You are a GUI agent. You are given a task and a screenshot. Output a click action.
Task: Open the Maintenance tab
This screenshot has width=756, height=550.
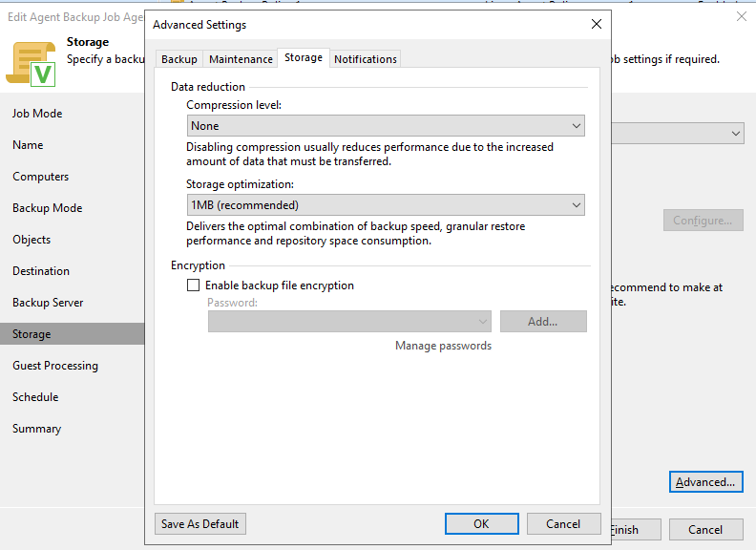(241, 59)
